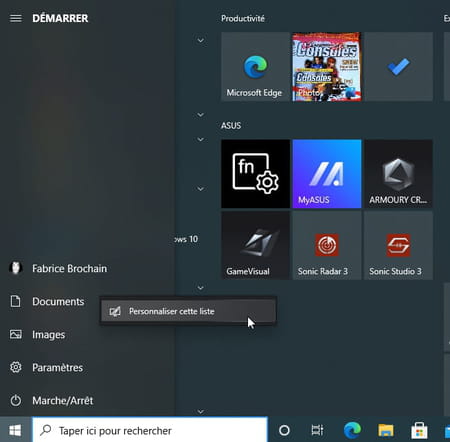This screenshot has width=450, height=442.
Task: Open the Images folder shortcut
Action: pyautogui.click(x=87, y=334)
